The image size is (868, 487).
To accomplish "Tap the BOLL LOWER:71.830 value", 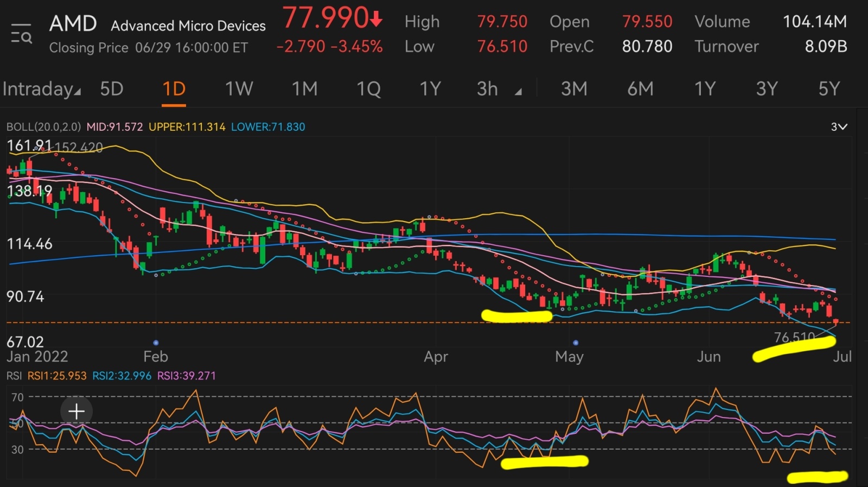I will 268,127.
